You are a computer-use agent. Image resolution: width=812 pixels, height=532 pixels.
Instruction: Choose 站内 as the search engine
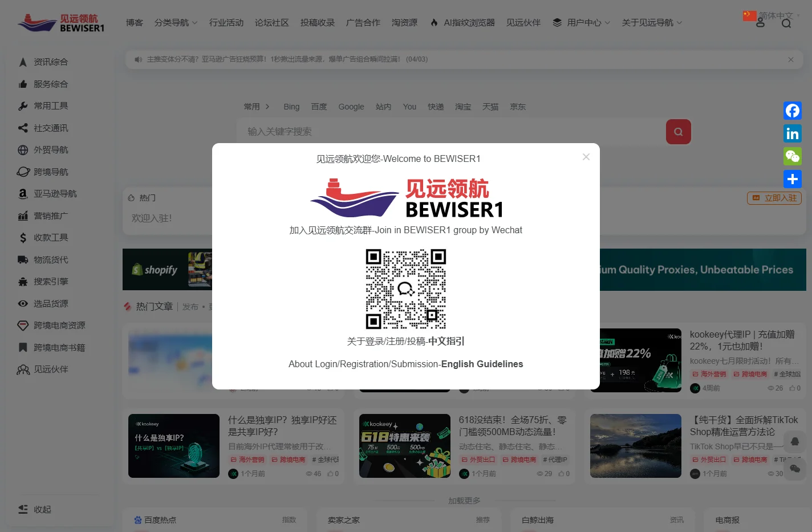click(384, 107)
